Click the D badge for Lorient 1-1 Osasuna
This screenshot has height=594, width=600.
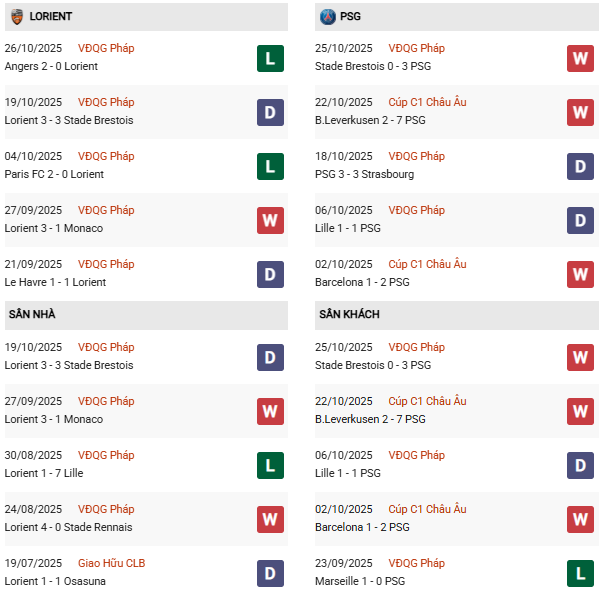point(270,573)
